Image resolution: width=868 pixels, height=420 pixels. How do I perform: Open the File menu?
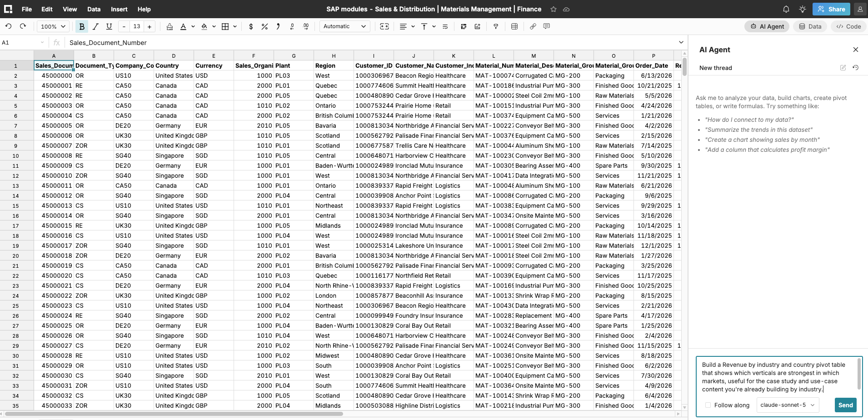click(27, 9)
